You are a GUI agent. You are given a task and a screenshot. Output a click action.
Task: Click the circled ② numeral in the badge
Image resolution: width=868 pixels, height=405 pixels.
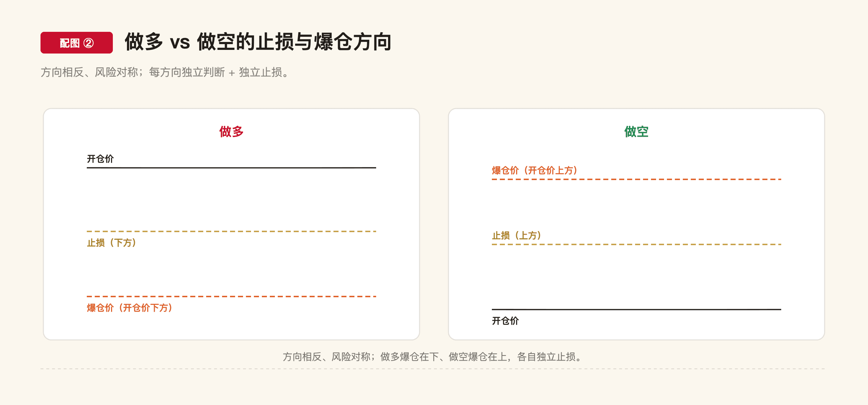click(89, 43)
